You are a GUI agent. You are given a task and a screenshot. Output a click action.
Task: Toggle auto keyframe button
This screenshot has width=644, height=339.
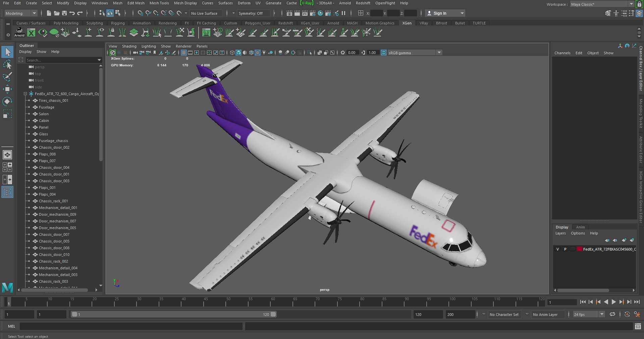pos(627,314)
